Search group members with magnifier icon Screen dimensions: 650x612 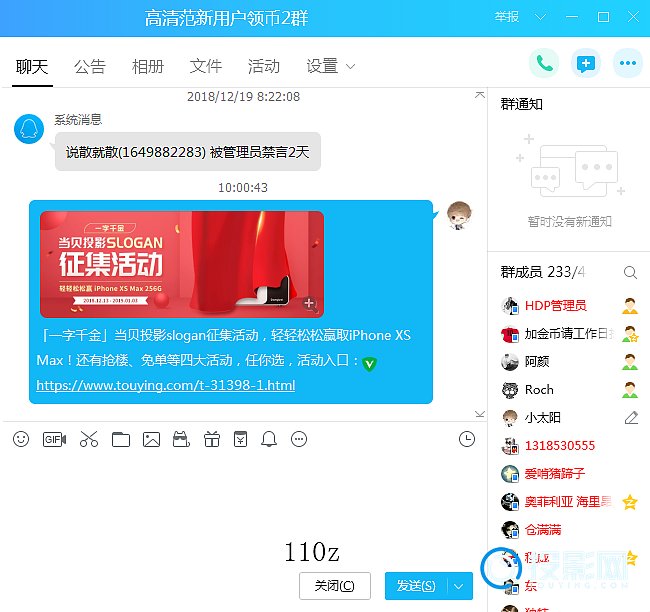tap(630, 272)
